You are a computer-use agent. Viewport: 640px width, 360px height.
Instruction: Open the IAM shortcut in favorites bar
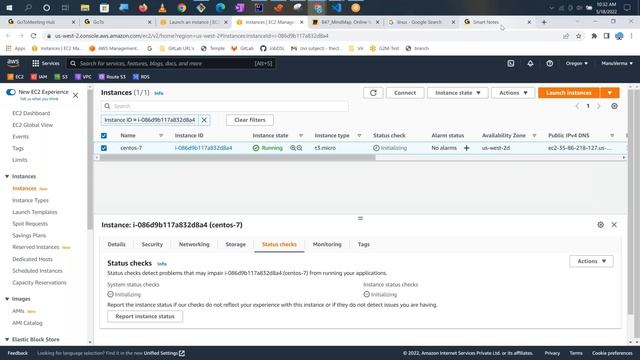[x=39, y=77]
